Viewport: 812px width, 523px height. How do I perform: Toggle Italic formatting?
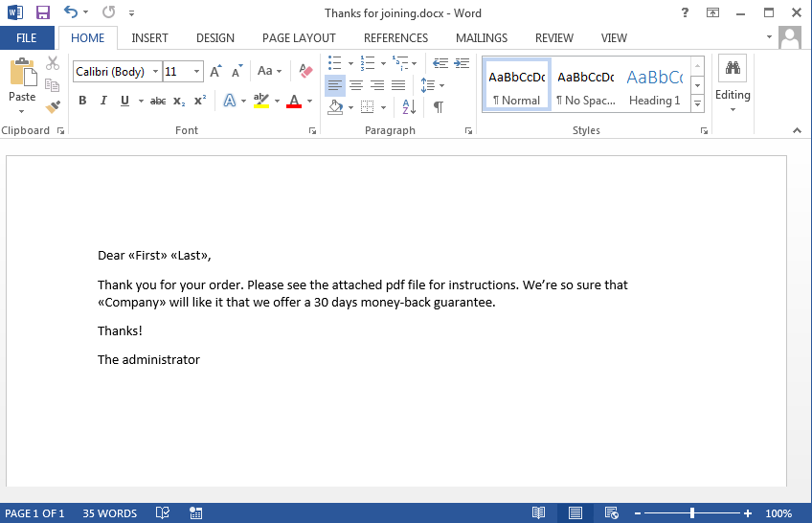click(103, 101)
